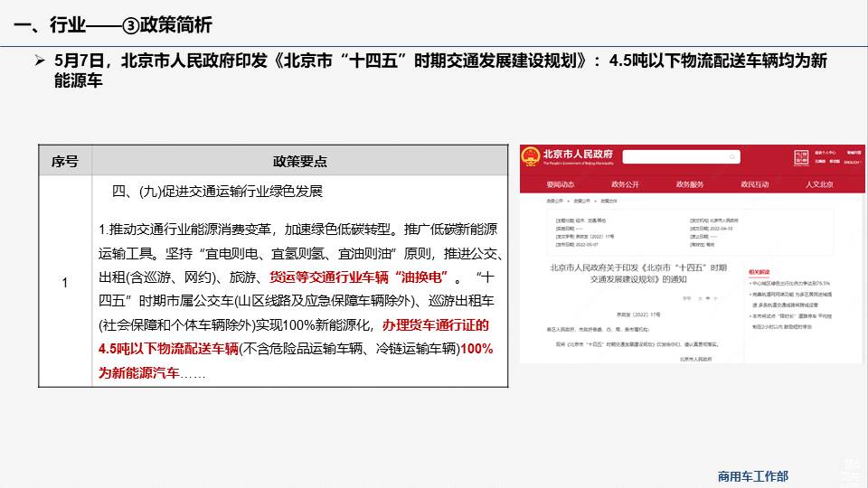Click the square seal icon beside the search box
The width and height of the screenshot is (868, 488).
coord(801,157)
